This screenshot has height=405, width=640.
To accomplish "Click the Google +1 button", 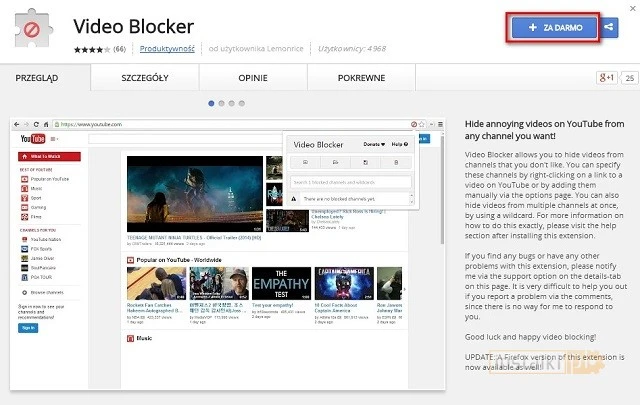I will (607, 78).
